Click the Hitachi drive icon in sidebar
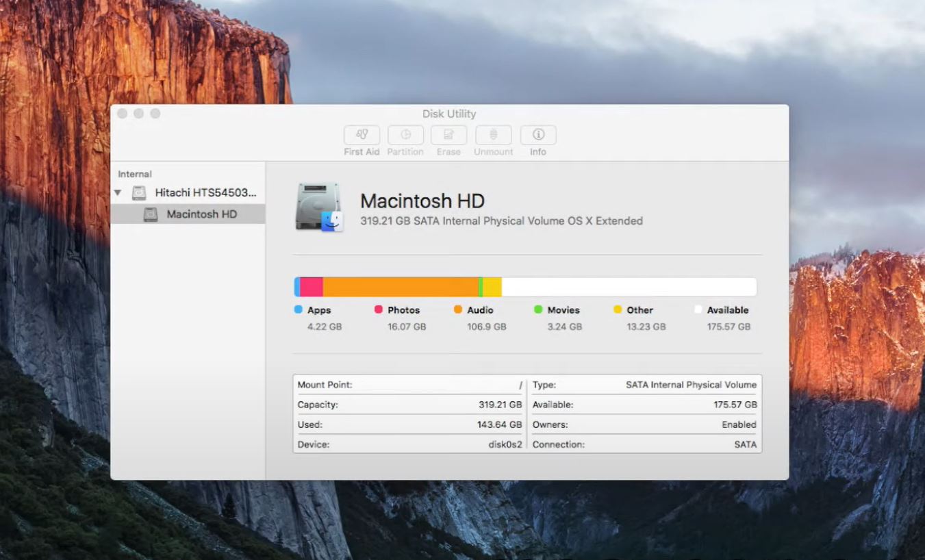This screenshot has height=560, width=925. point(139,193)
